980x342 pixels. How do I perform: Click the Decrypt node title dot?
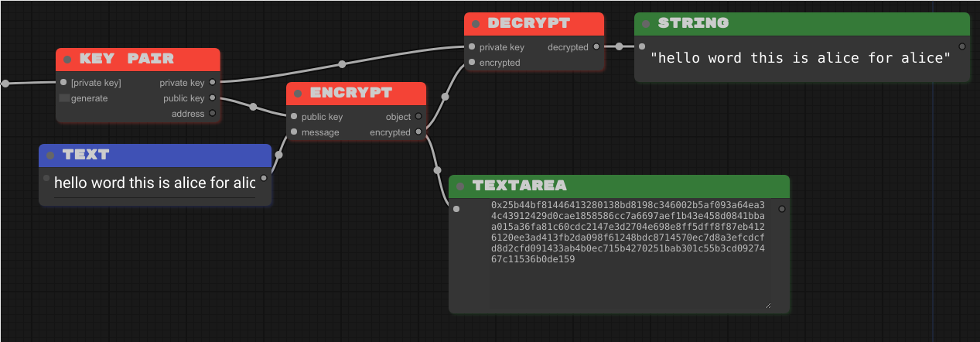476,23
